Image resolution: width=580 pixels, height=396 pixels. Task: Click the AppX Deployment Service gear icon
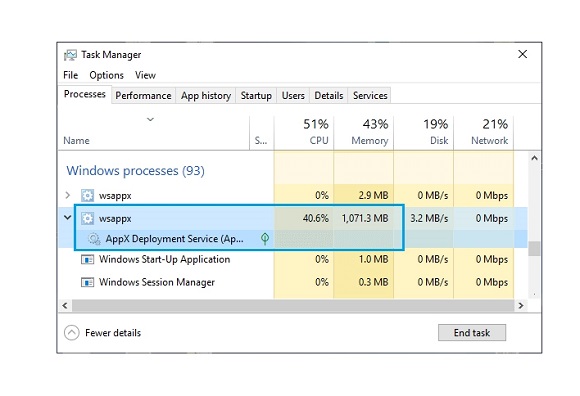[94, 239]
